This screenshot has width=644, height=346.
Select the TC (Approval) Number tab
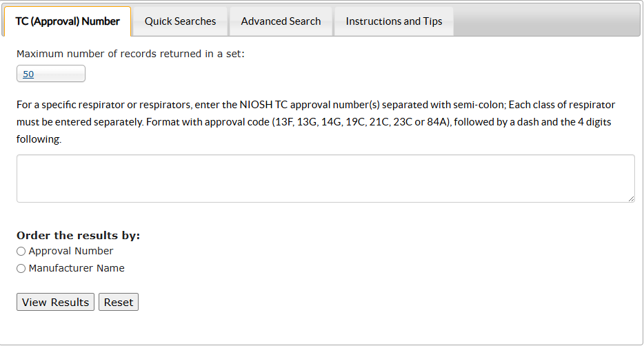point(68,21)
